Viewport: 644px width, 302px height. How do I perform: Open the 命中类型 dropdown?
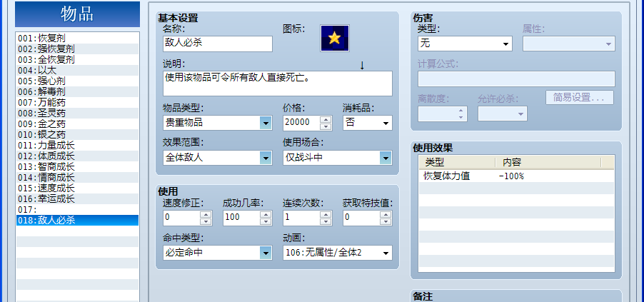218,253
